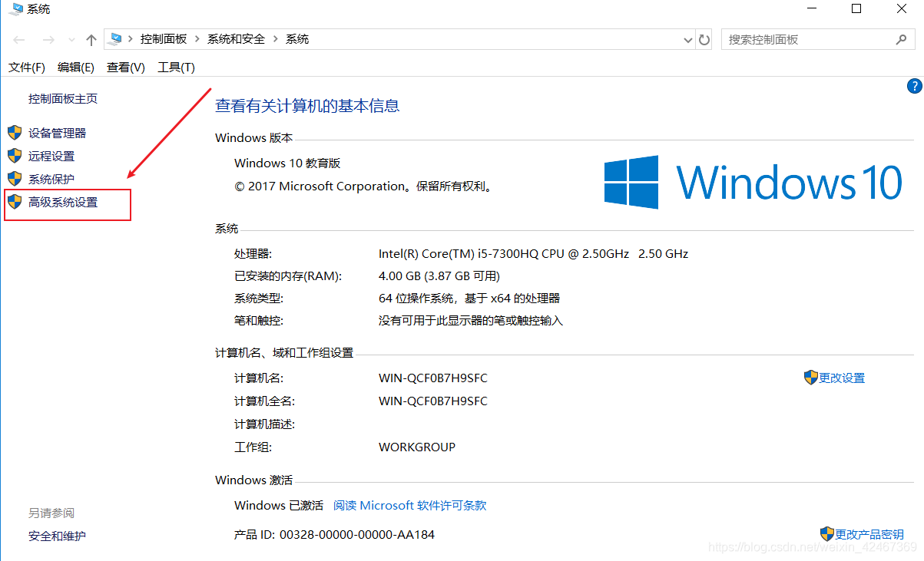The width and height of the screenshot is (924, 561).
Task: Click the shield icon beside 设备管理器
Action: 15,133
